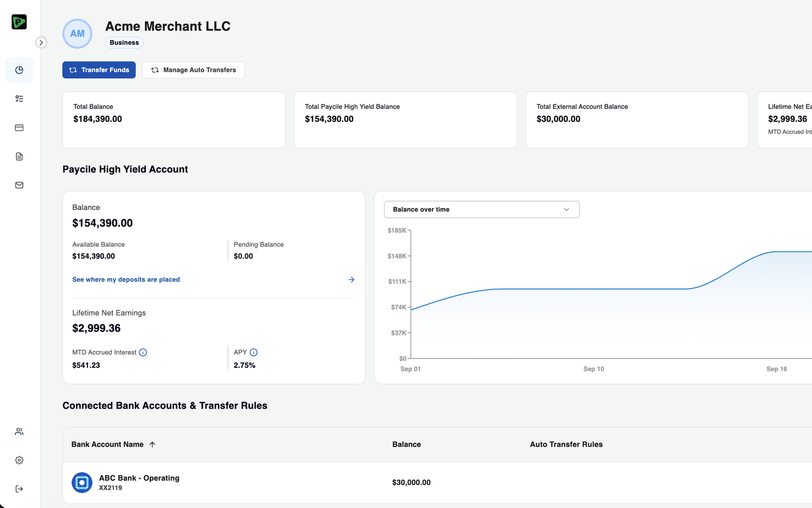This screenshot has width=812, height=508.
Task: Click the $30,000.00 balance in ABC Bank row
Action: (412, 483)
